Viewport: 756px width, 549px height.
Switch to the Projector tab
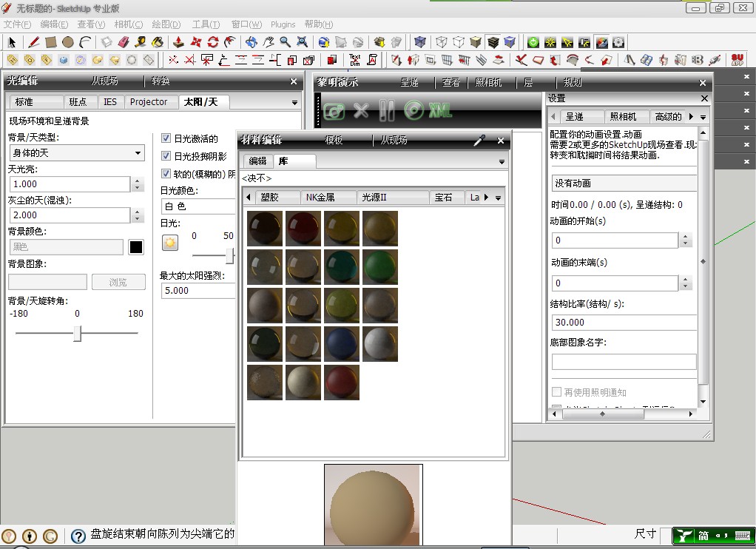click(x=149, y=102)
